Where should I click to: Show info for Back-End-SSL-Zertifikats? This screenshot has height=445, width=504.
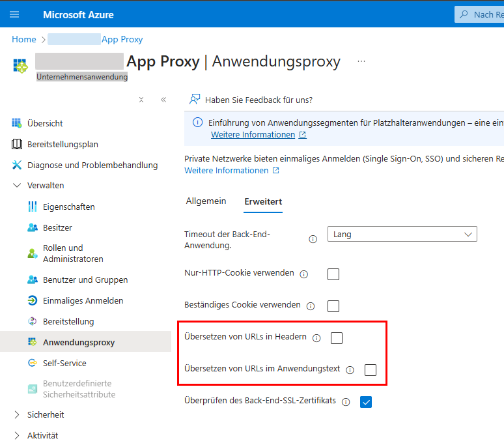click(346, 402)
